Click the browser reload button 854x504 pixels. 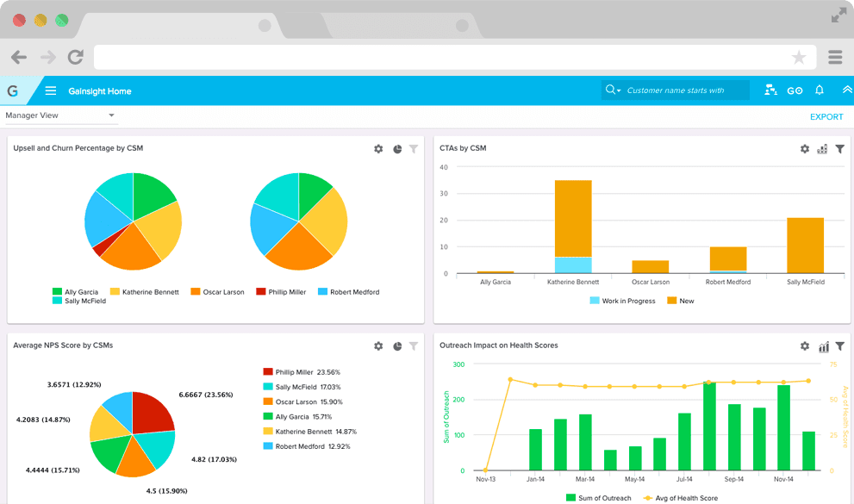(x=76, y=58)
